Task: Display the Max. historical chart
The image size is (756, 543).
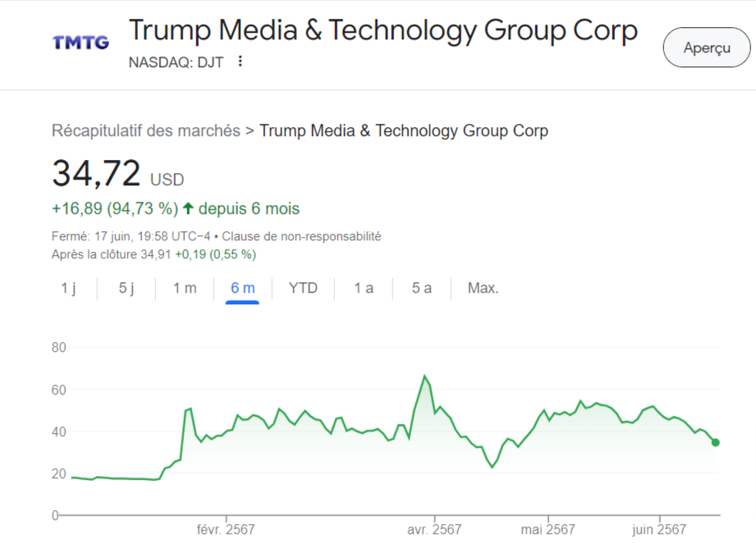Action: [x=482, y=288]
